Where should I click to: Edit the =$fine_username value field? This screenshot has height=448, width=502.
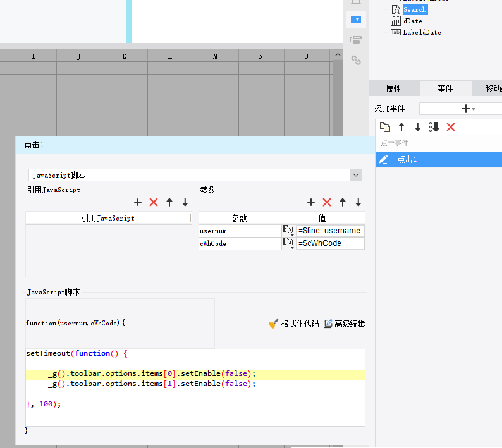coord(330,231)
